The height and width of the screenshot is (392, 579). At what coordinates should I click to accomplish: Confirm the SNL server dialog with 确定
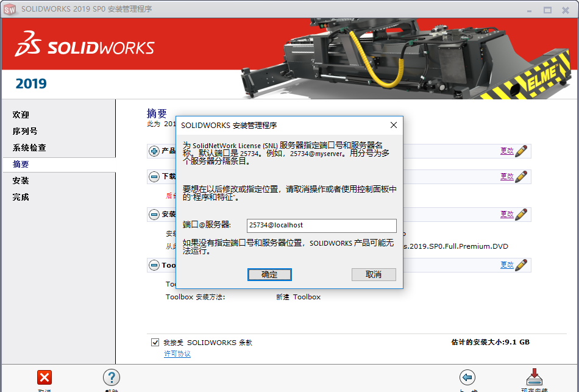point(269,274)
